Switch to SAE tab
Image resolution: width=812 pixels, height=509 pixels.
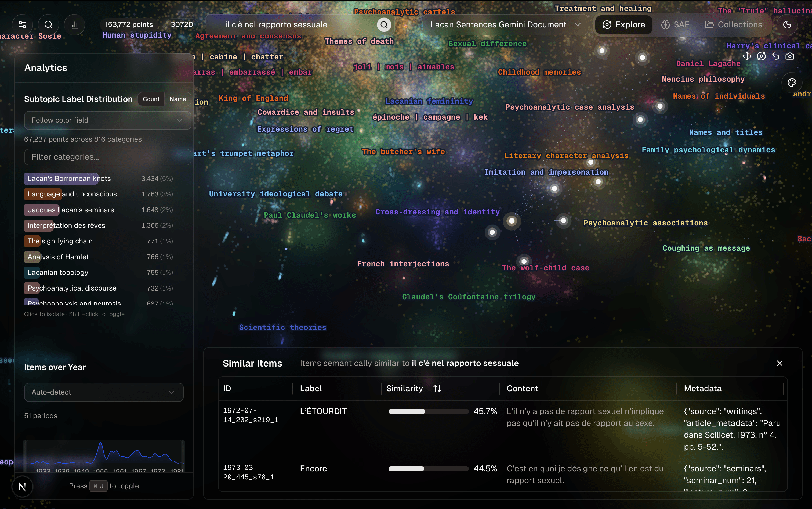point(675,24)
